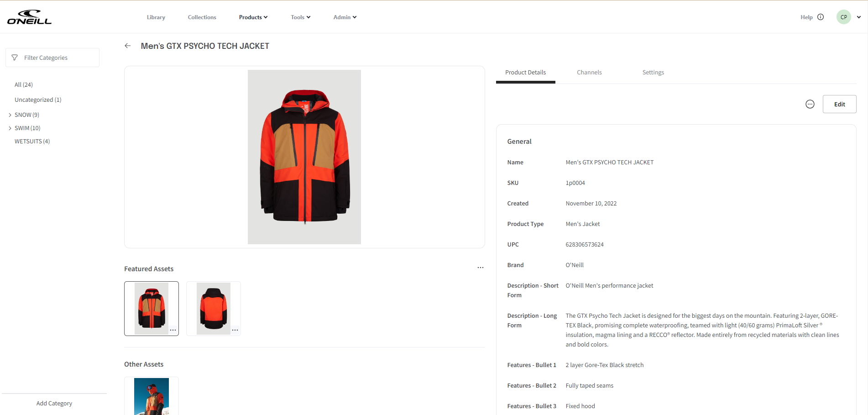Click the filter funnel icon
Viewport: 868px width, 415px height.
(15, 58)
